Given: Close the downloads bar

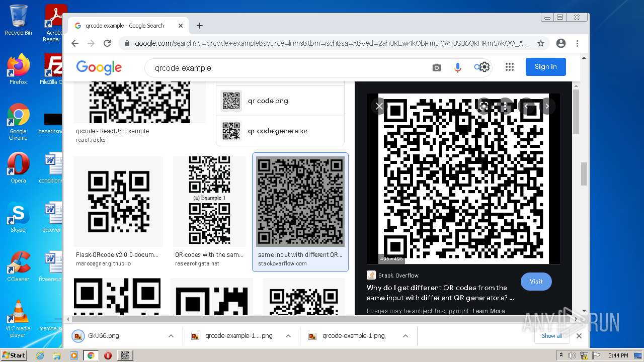Looking at the screenshot, I should [579, 336].
